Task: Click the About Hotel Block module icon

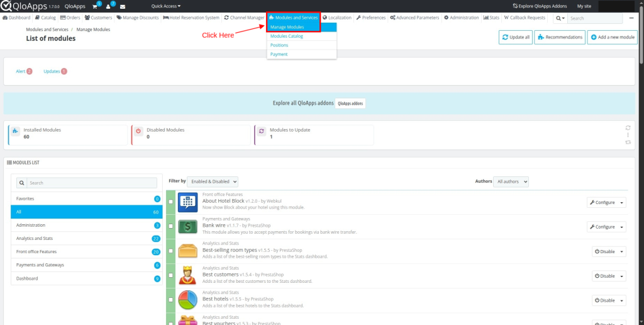Action: [187, 202]
